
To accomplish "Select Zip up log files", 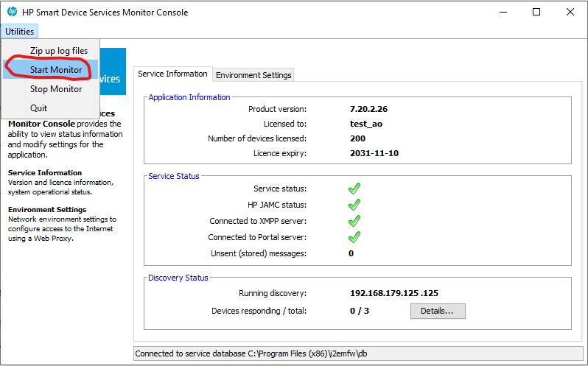I will (x=58, y=51).
